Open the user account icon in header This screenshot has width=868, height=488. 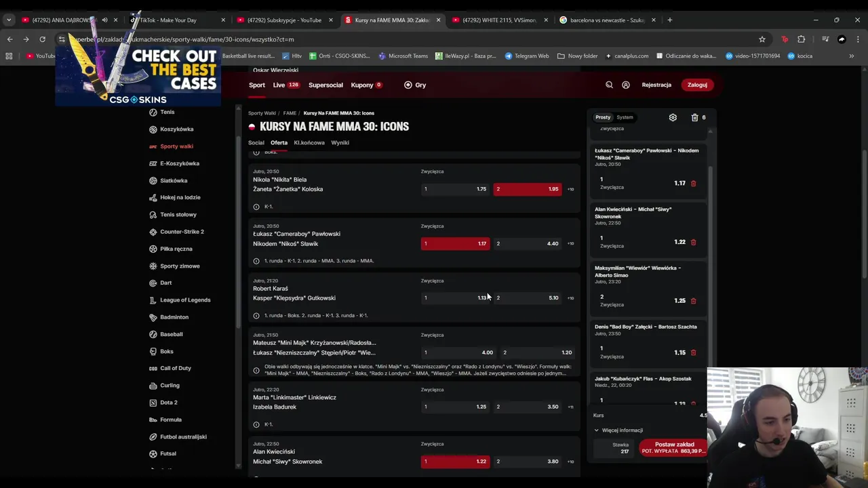[x=626, y=85]
